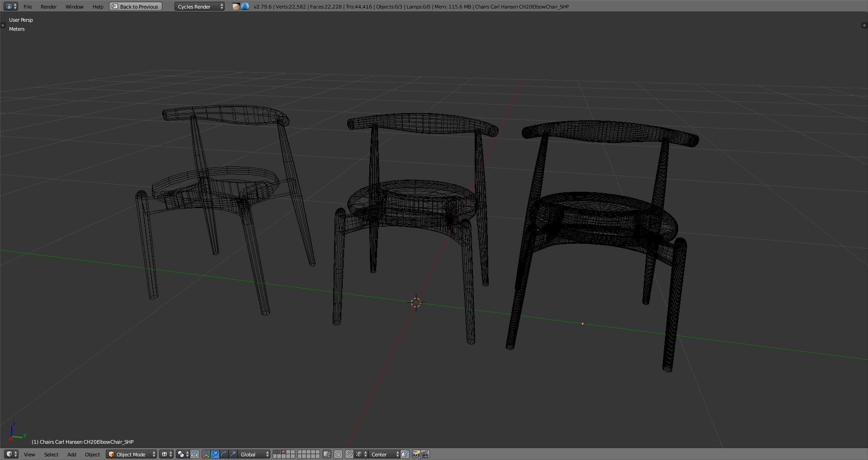The image size is (868, 460).
Task: Select the rotate manipulator arc
Action: [x=224, y=454]
